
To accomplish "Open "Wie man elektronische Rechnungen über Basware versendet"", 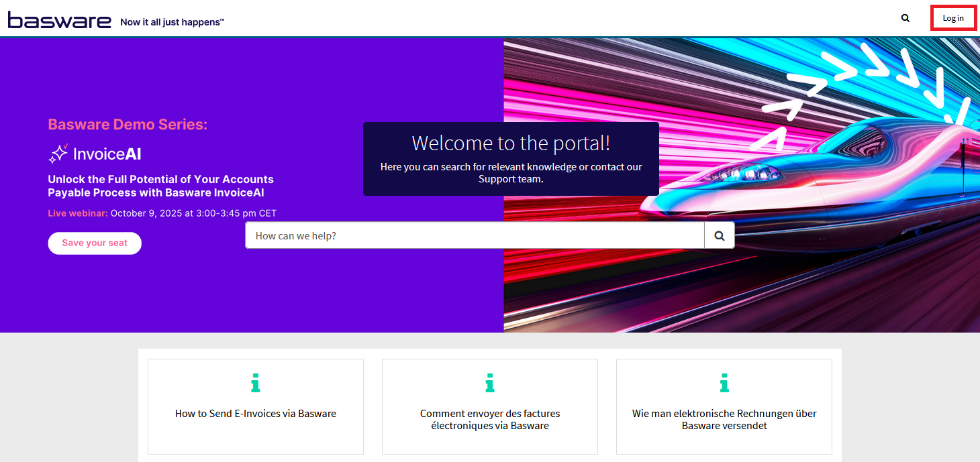I will (x=724, y=420).
